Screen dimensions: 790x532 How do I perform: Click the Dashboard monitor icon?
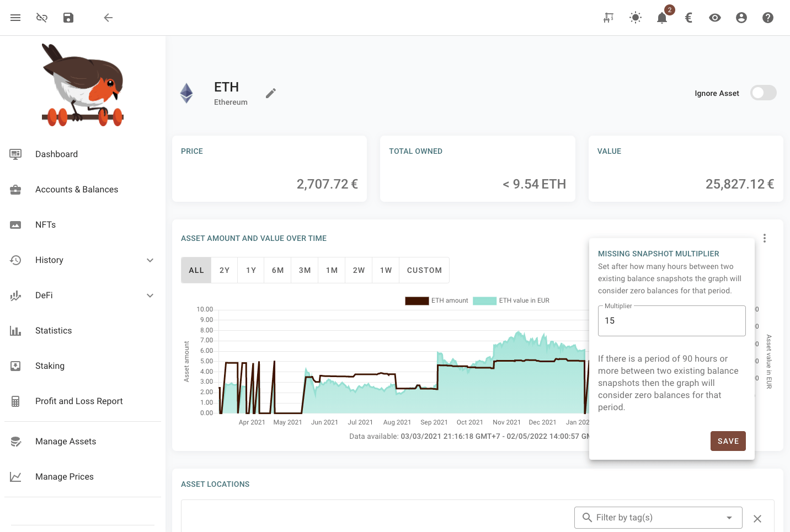tap(15, 154)
